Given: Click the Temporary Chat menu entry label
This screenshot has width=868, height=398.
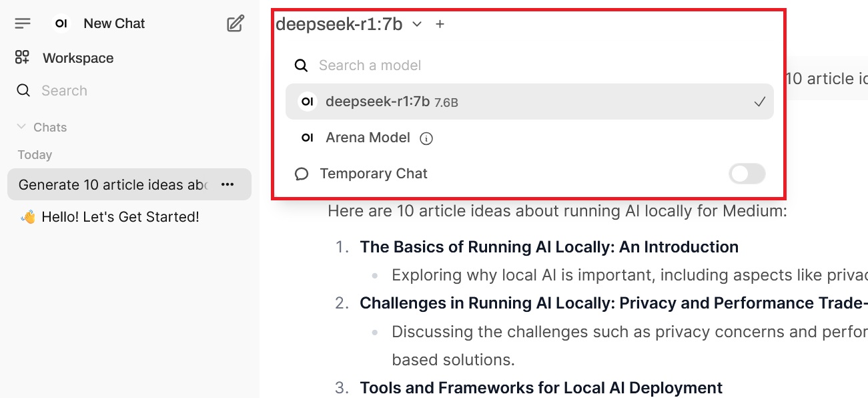Looking at the screenshot, I should point(374,174).
